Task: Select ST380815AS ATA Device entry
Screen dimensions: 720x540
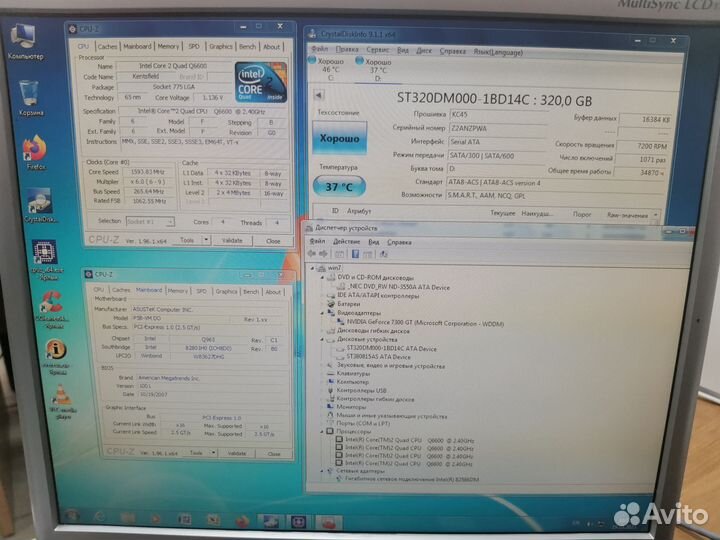Action: [x=378, y=356]
